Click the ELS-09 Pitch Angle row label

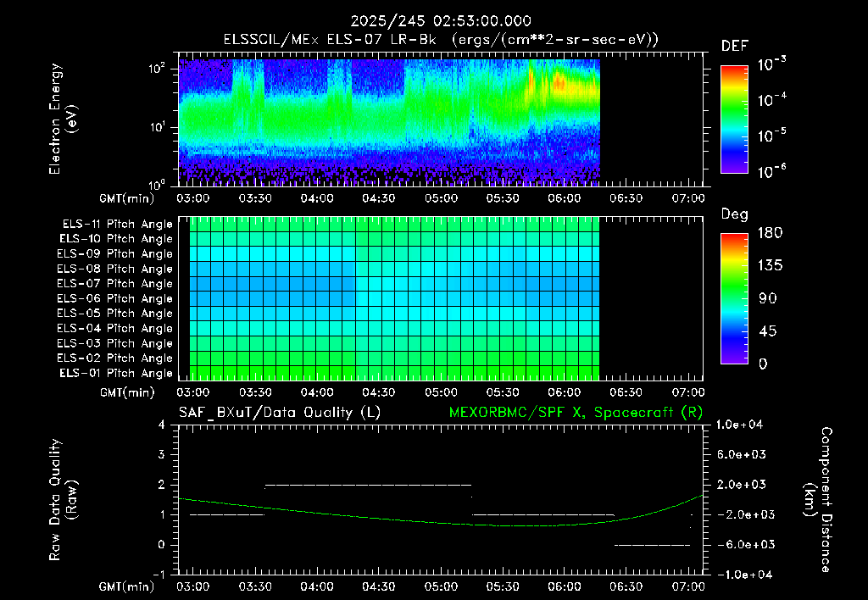pyautogui.click(x=115, y=254)
